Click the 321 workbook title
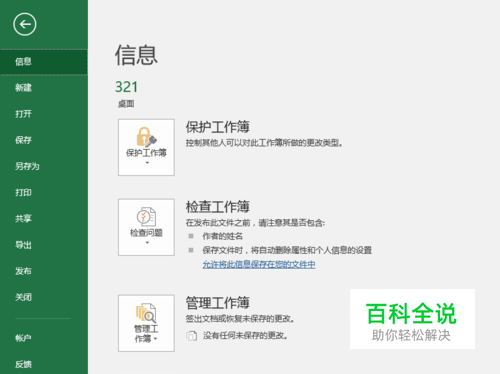The height and width of the screenshot is (374, 500). point(126,87)
